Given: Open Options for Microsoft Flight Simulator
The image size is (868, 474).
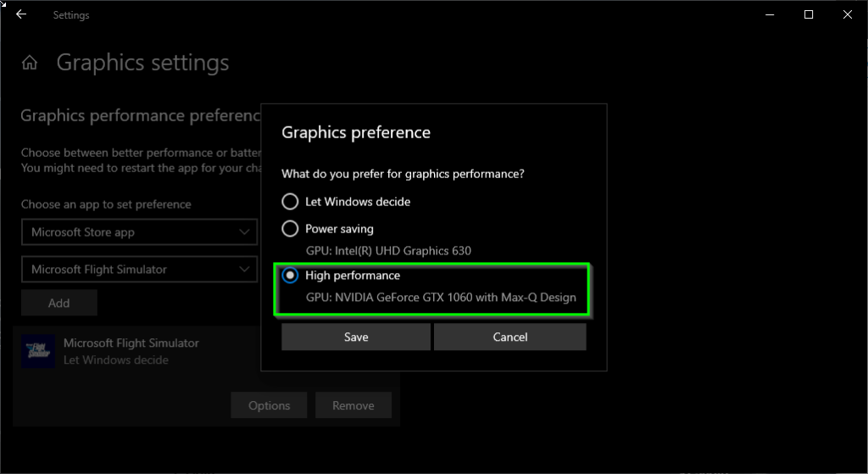Looking at the screenshot, I should (x=269, y=405).
